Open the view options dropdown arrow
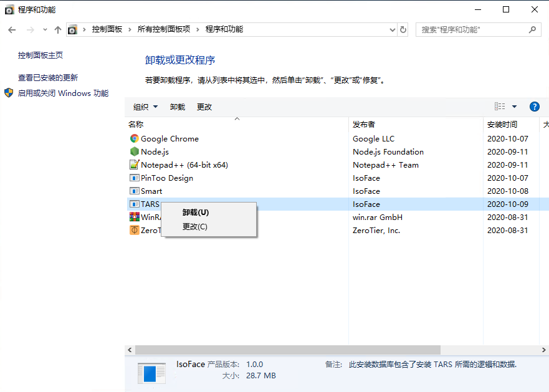The height and width of the screenshot is (392, 549). (514, 107)
